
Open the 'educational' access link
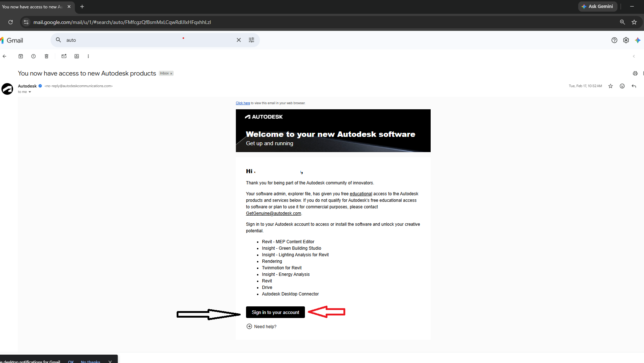[x=361, y=194]
